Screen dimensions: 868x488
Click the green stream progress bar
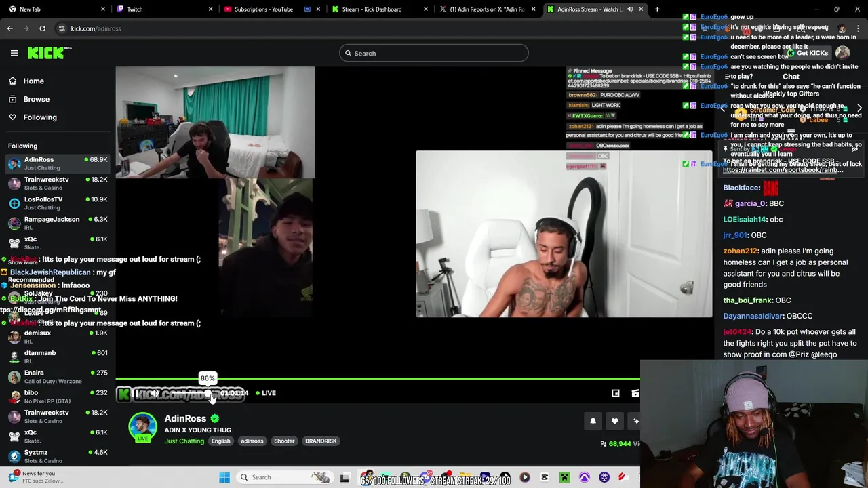click(x=378, y=379)
